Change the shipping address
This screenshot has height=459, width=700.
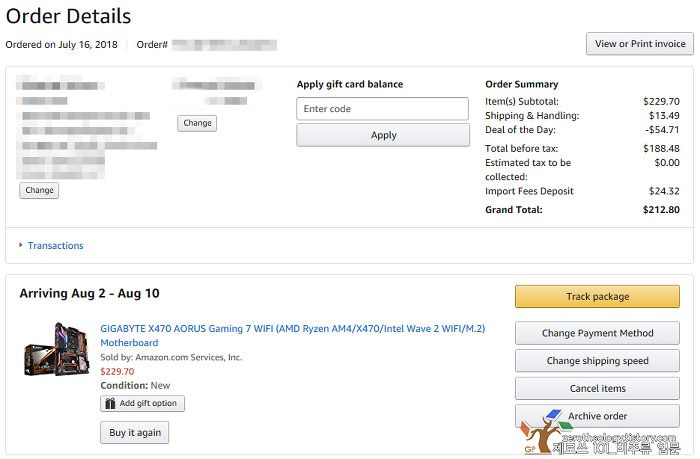point(39,190)
